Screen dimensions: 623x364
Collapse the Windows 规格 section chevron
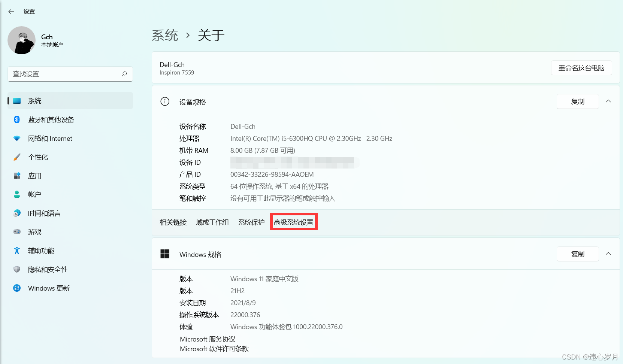[608, 254]
